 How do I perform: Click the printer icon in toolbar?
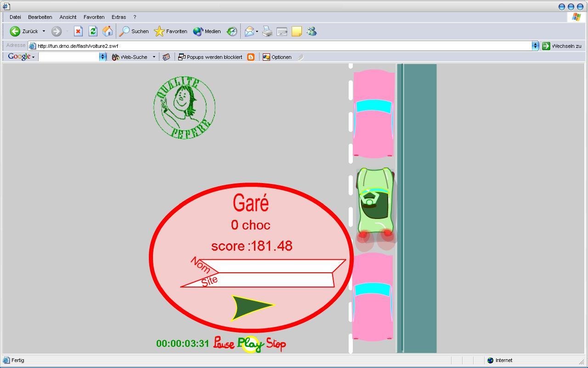pos(267,31)
